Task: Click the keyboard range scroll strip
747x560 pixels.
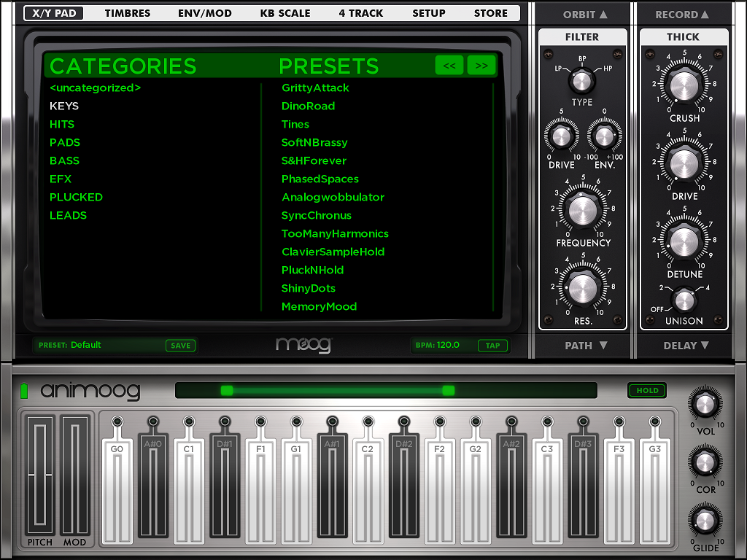Action: point(385,391)
